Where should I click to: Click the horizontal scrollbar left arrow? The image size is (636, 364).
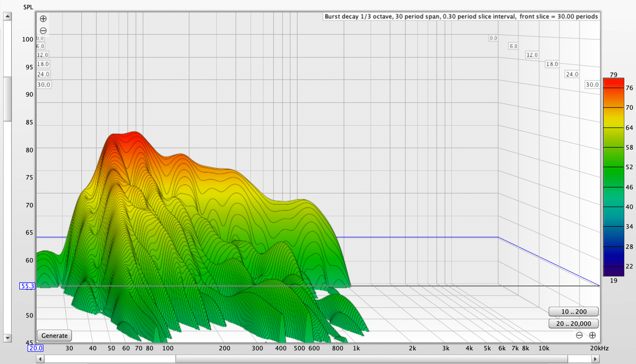(x=40, y=359)
